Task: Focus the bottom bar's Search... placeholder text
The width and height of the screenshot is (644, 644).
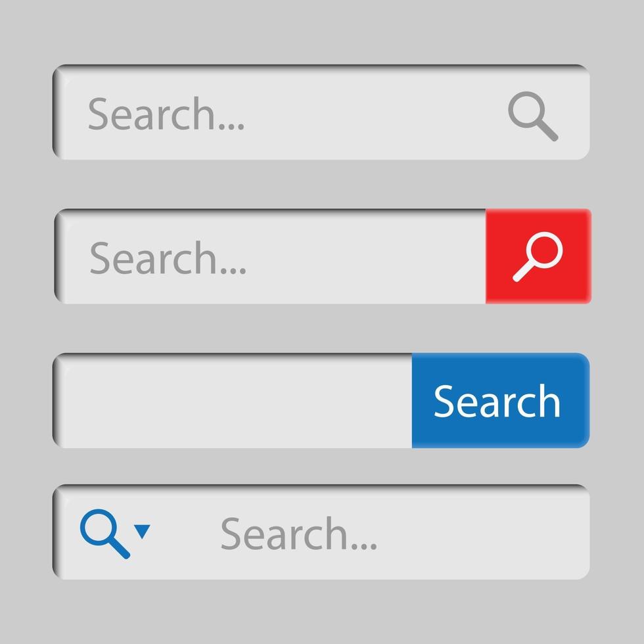Action: click(298, 533)
